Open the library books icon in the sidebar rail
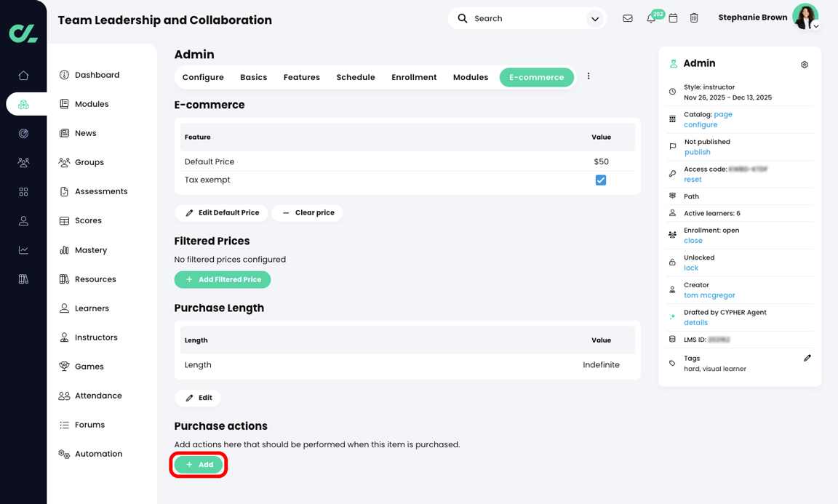This screenshot has width=838, height=504. pos(23,279)
